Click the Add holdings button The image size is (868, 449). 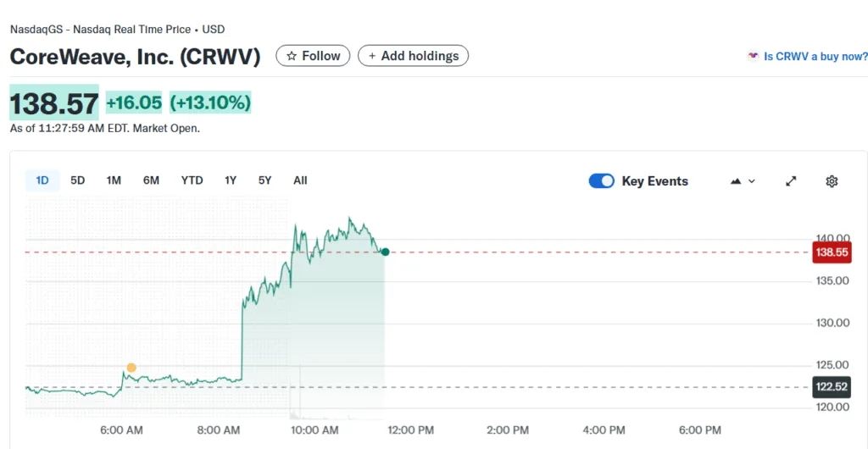point(413,56)
